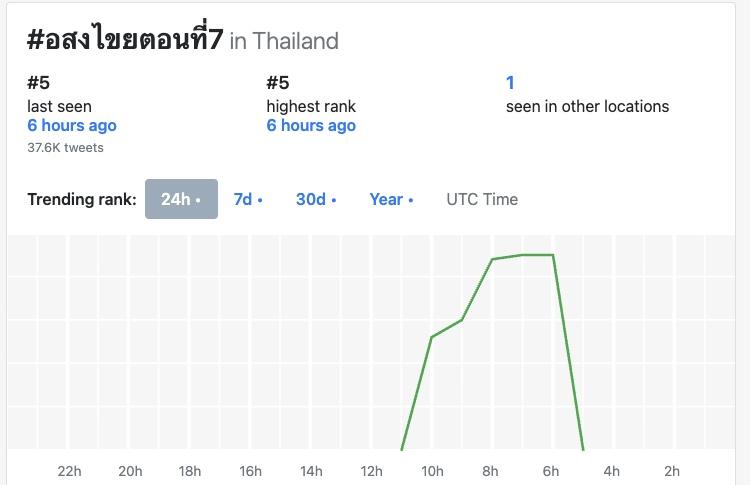Click the 2h label on the time axis
The height and width of the screenshot is (485, 750).
point(672,471)
